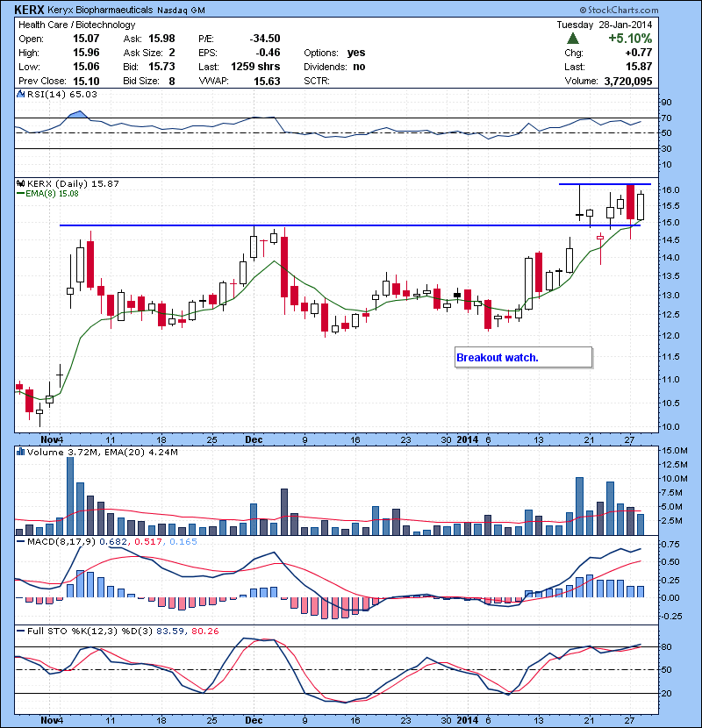The height and width of the screenshot is (728, 702).
Task: Click the Chg value +0.77
Action: coord(639,53)
